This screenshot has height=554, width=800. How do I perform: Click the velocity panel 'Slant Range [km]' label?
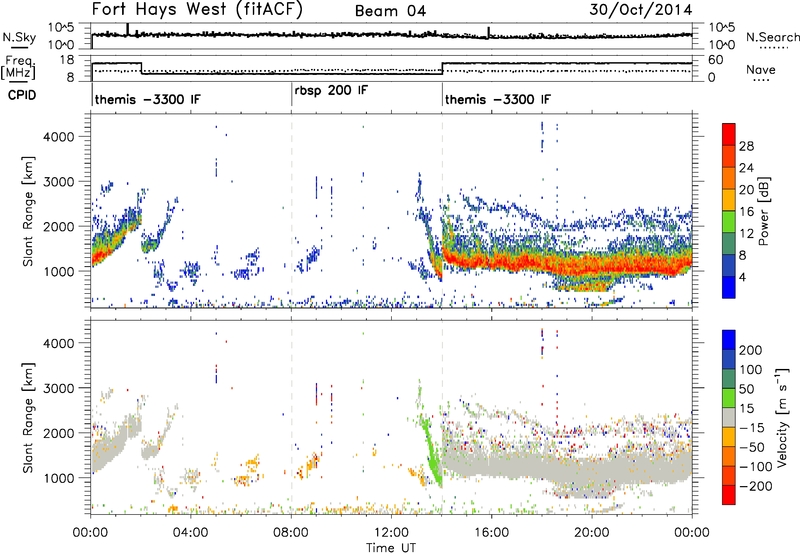click(x=28, y=417)
